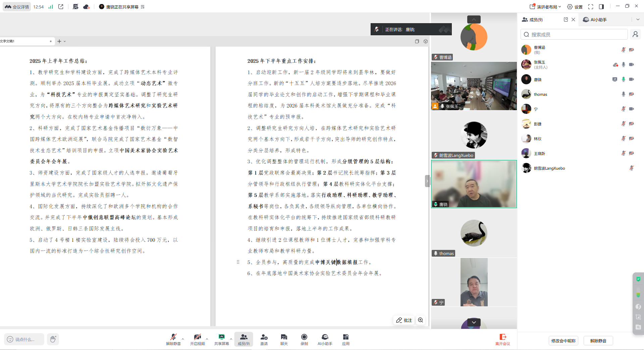
Task: Open AI小助手 from the bottom toolbar
Action: tap(325, 339)
